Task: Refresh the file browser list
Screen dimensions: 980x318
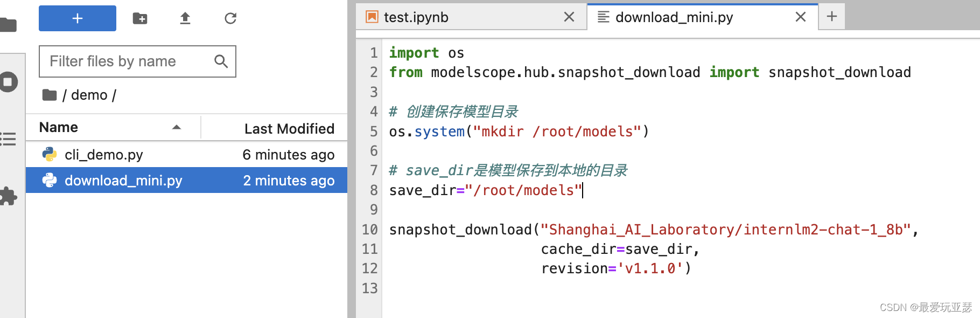Action: pyautogui.click(x=230, y=18)
